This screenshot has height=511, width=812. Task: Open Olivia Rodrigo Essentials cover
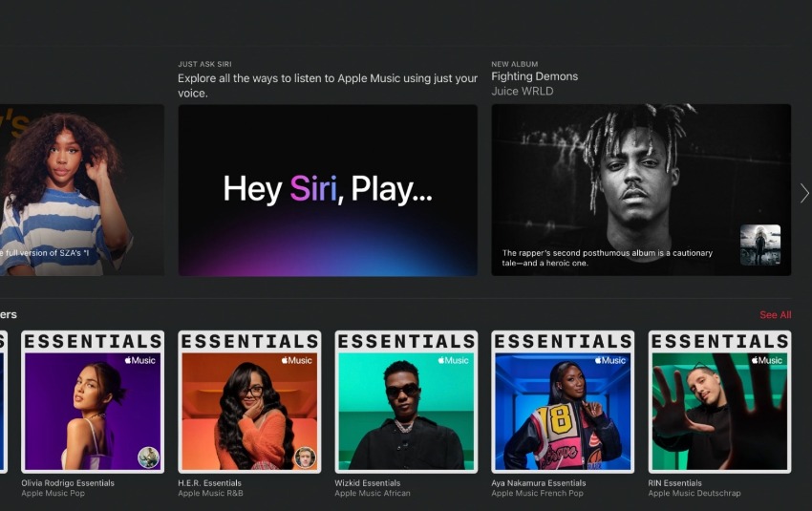pos(93,402)
